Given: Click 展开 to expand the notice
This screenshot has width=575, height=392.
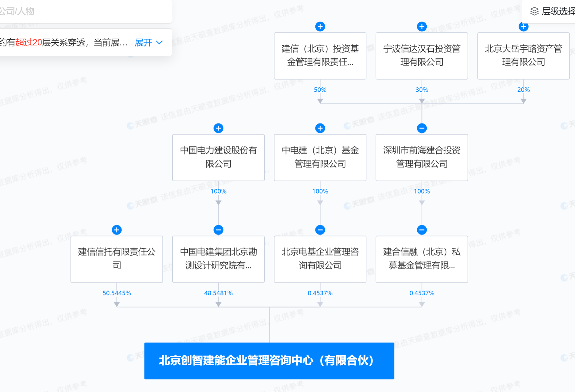Looking at the screenshot, I should click(x=143, y=43).
